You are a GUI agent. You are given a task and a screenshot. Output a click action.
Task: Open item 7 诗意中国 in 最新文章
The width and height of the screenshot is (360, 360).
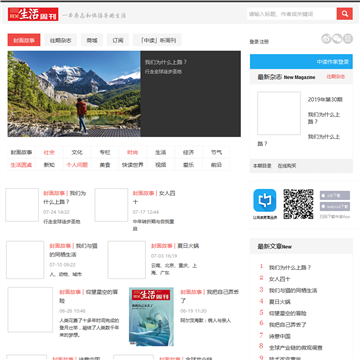click(280, 336)
